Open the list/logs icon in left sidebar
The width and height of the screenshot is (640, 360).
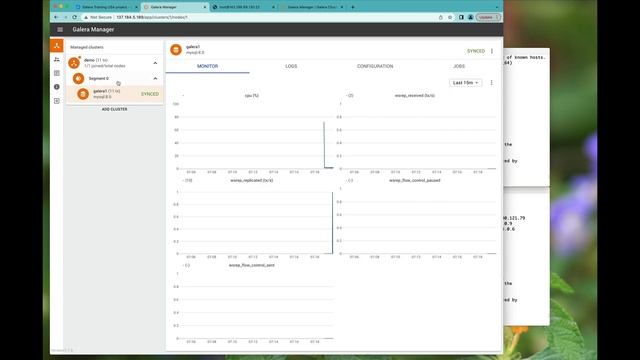point(57,73)
